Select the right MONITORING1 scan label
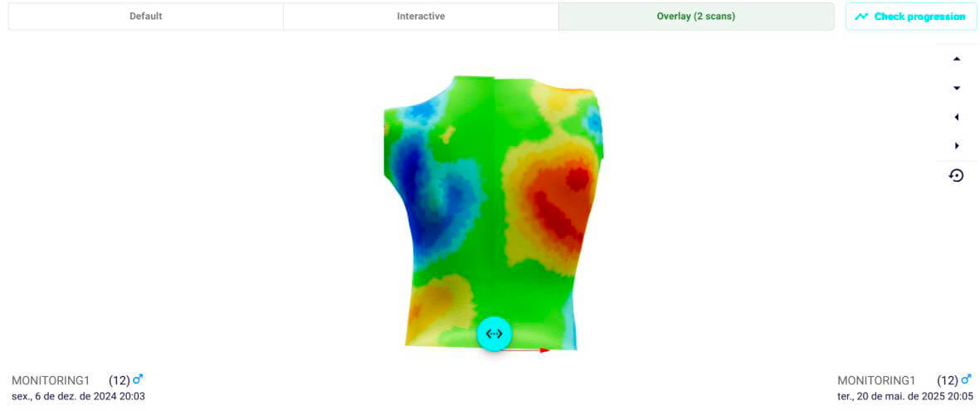Image resolution: width=980 pixels, height=411 pixels. pyautogui.click(x=876, y=380)
